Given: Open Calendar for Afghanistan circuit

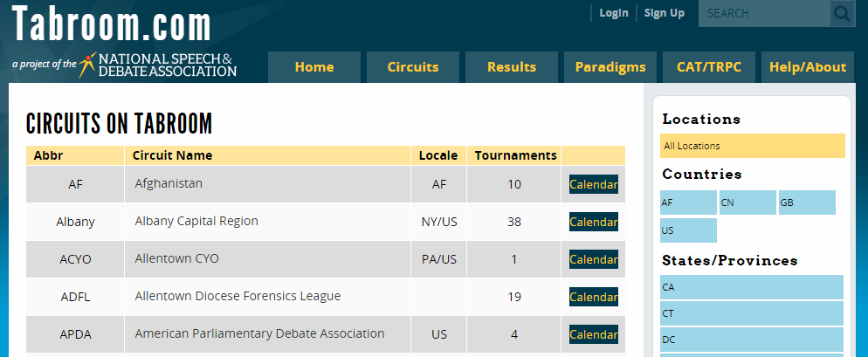Looking at the screenshot, I should [593, 184].
